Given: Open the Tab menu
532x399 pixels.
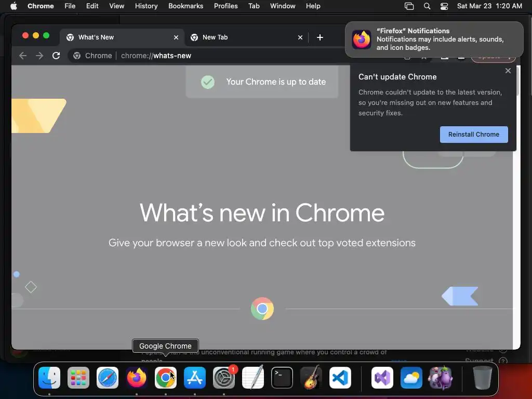Looking at the screenshot, I should pos(254,6).
